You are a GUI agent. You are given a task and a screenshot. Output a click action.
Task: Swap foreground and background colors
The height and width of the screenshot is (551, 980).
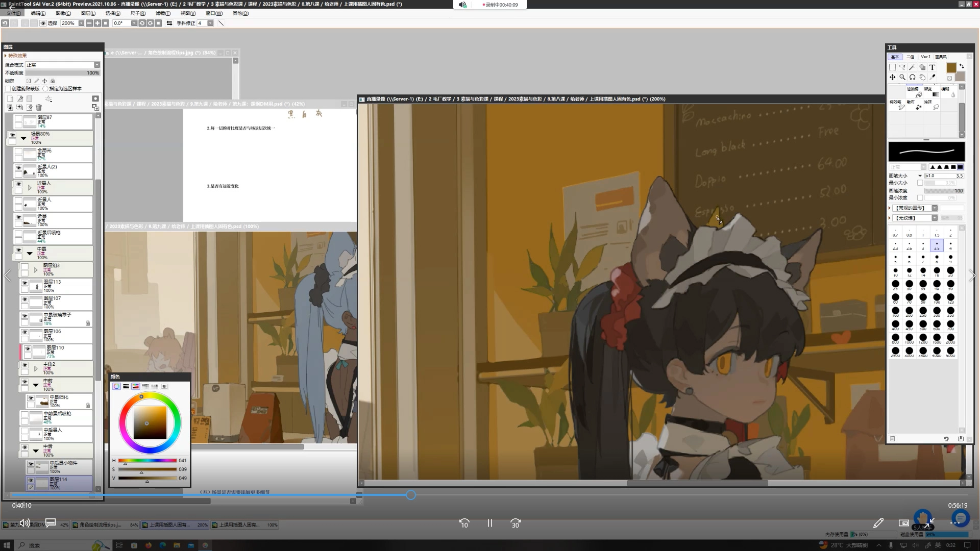pyautogui.click(x=962, y=66)
